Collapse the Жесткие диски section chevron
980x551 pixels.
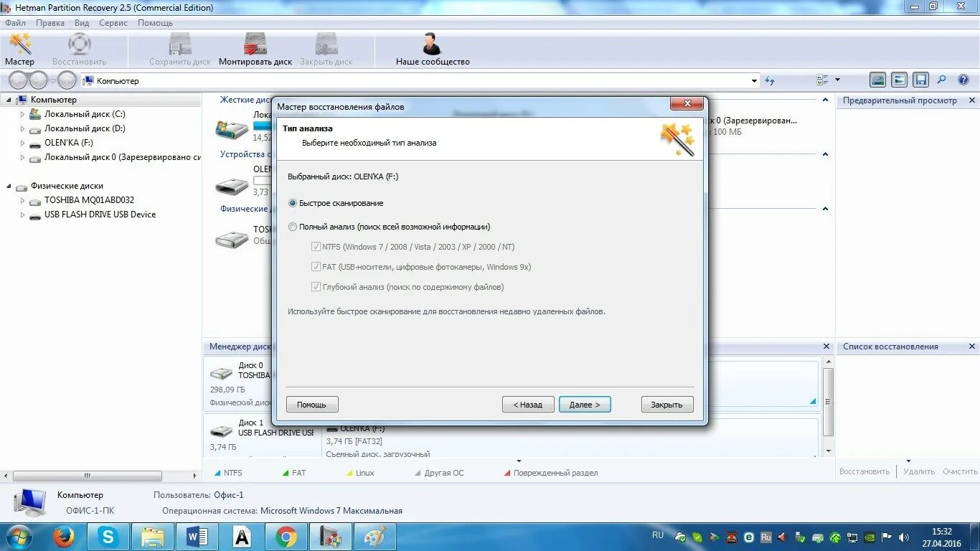826,100
